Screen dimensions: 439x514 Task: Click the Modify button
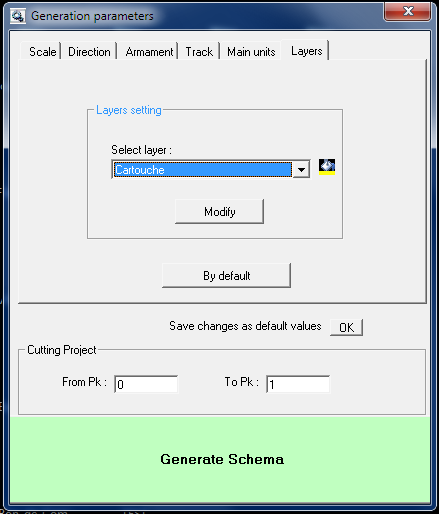click(219, 212)
